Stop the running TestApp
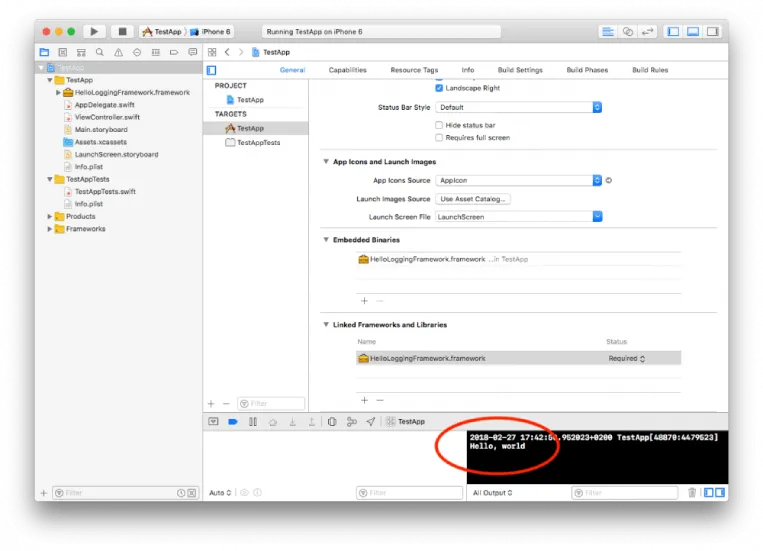The image size is (763, 551). pyautogui.click(x=122, y=32)
